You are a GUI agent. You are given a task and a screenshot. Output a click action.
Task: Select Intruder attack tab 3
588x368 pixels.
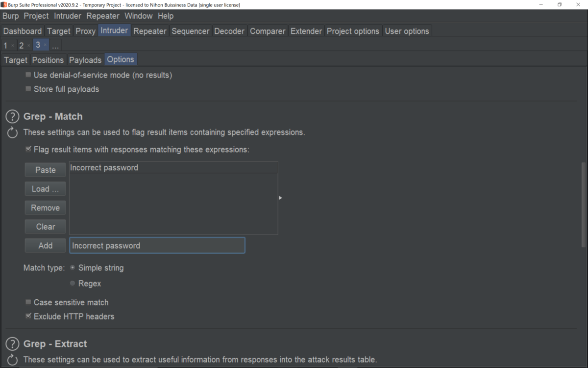pyautogui.click(x=38, y=45)
